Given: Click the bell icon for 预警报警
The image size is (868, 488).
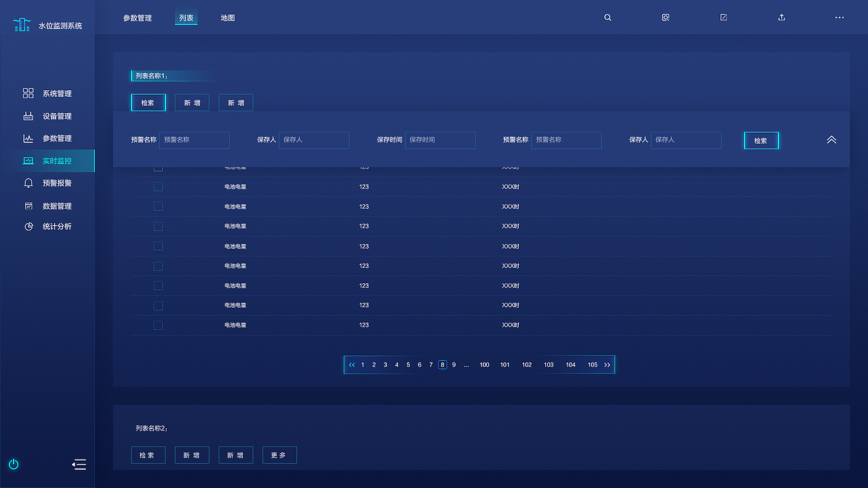Looking at the screenshot, I should 28,183.
